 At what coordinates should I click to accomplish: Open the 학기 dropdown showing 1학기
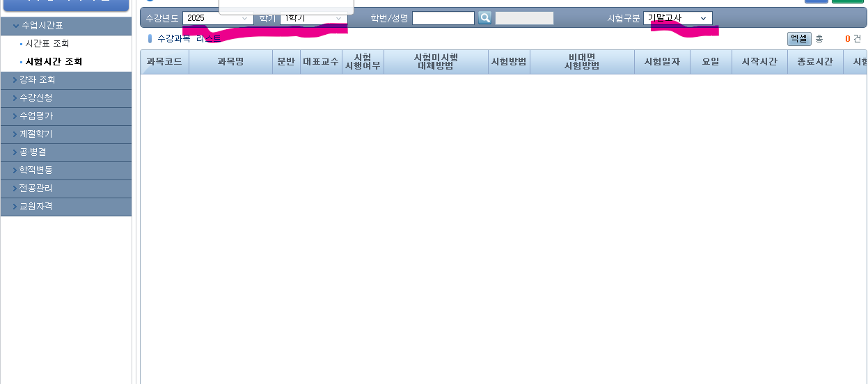click(313, 18)
